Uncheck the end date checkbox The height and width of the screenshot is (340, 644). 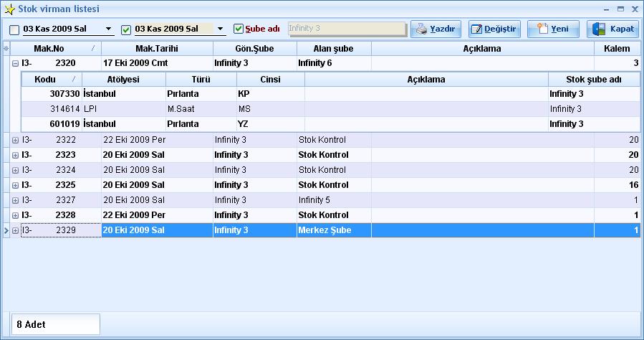click(x=126, y=29)
